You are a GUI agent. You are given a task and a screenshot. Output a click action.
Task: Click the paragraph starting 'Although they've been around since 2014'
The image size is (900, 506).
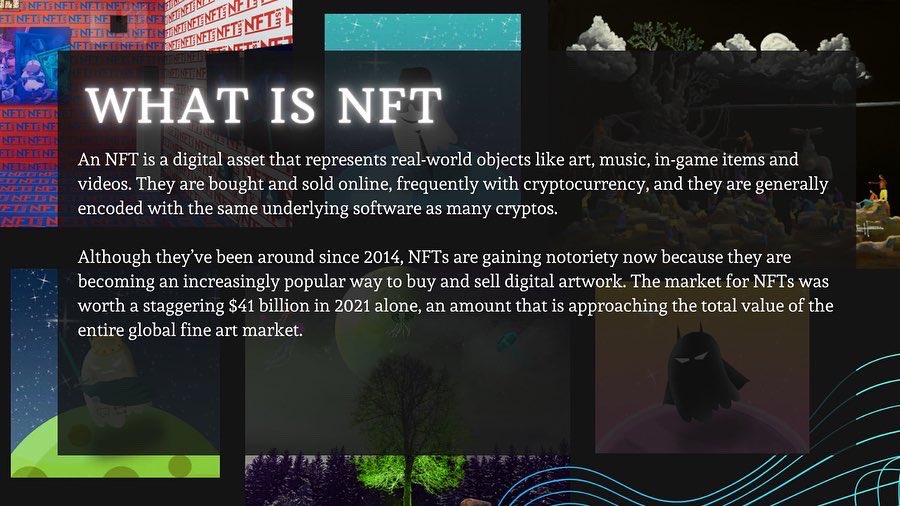tap(455, 293)
